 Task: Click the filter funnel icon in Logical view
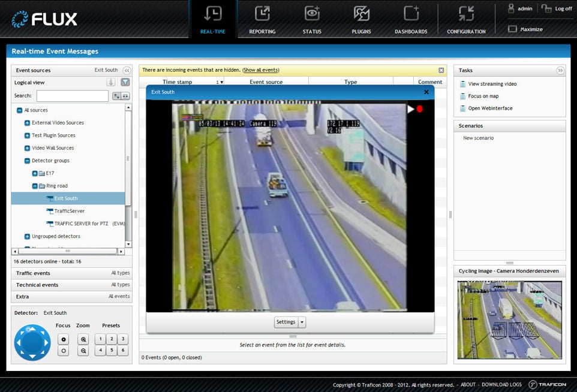pos(125,83)
